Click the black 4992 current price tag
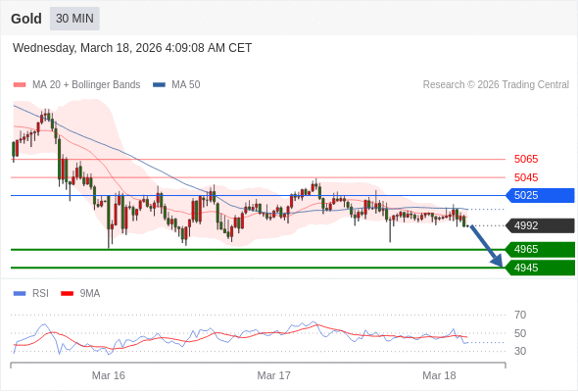 coord(540,225)
